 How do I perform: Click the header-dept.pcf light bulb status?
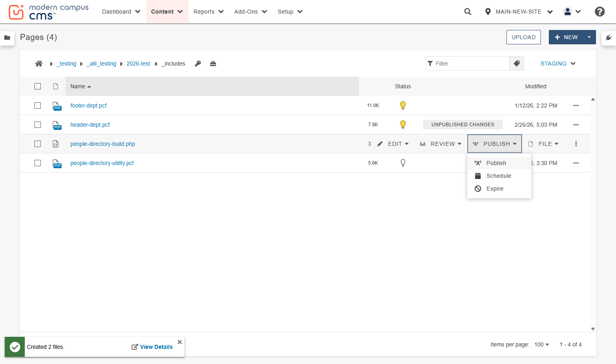click(403, 125)
